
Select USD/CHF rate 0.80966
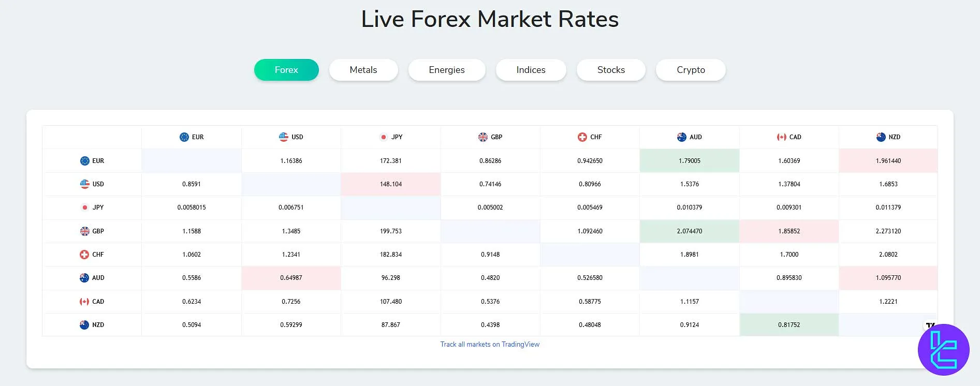click(x=590, y=184)
